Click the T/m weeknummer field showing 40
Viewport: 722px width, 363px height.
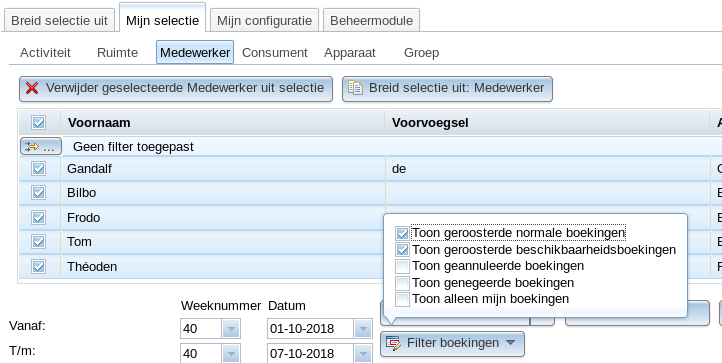coord(202,354)
